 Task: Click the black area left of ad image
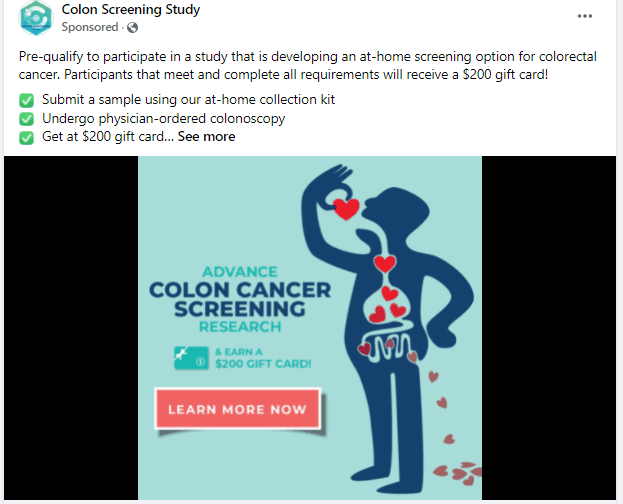(71, 328)
